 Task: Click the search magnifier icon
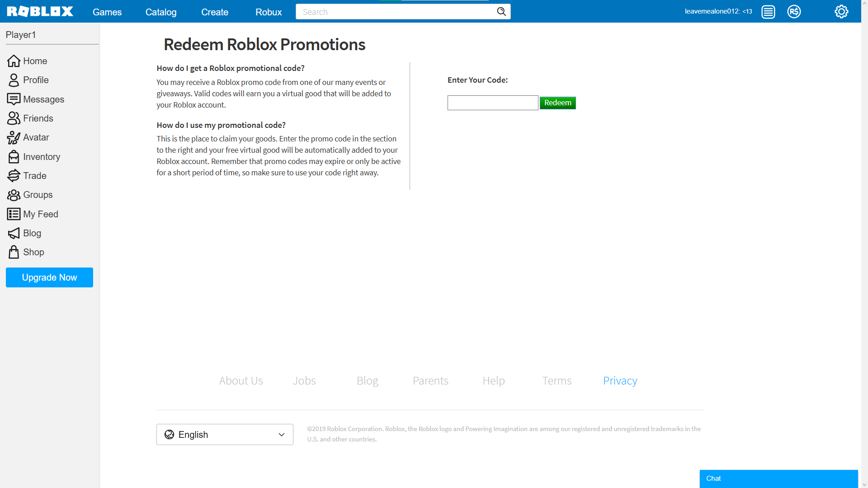coord(501,12)
